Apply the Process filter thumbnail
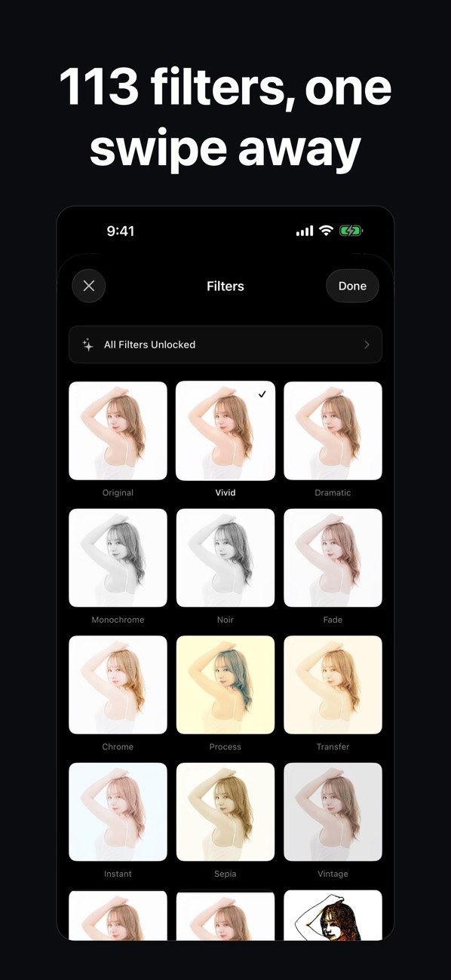 [x=226, y=684]
